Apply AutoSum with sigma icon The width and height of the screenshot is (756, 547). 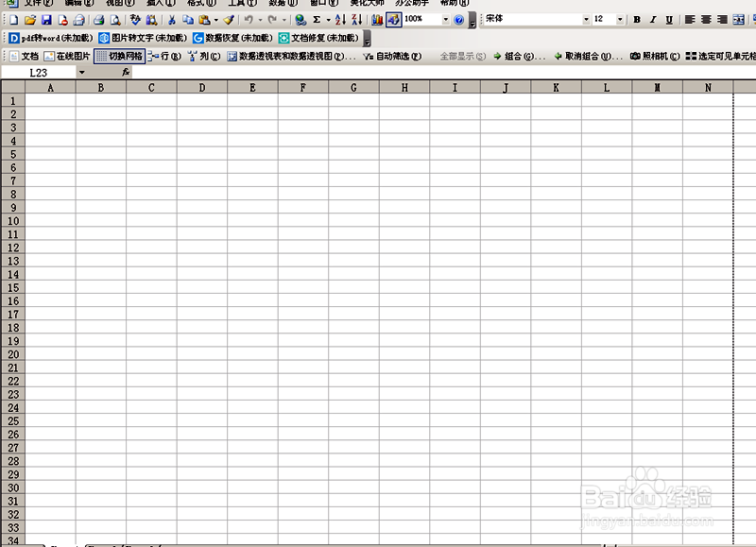click(317, 20)
